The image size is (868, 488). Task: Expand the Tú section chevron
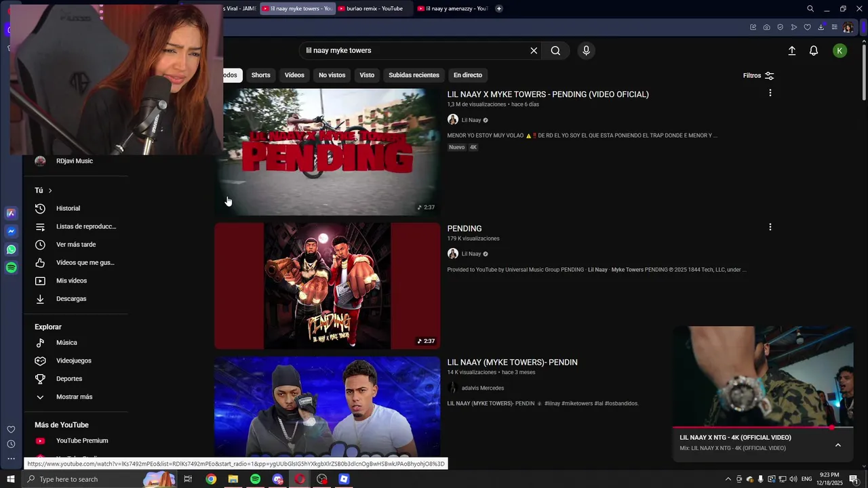coord(50,190)
